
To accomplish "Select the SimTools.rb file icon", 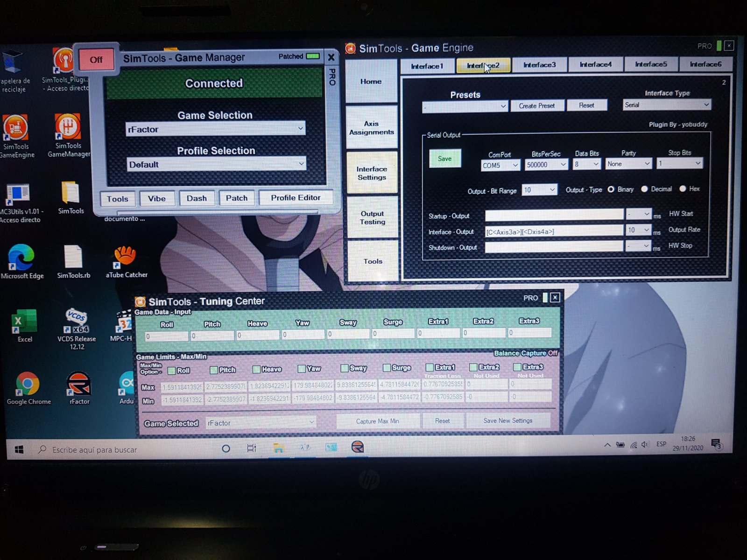I will (73, 261).
